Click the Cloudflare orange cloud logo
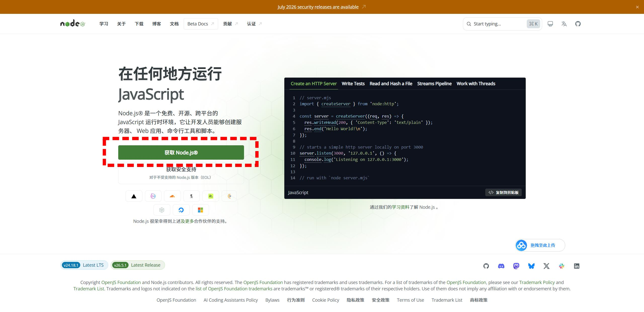 (x=172, y=196)
